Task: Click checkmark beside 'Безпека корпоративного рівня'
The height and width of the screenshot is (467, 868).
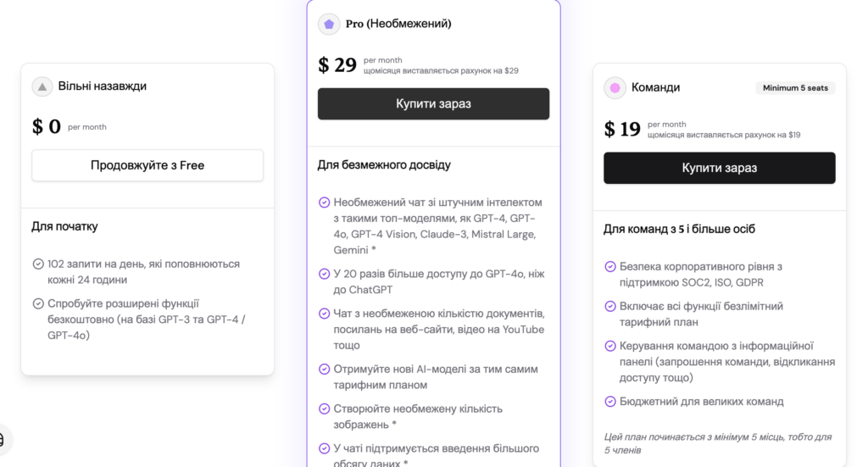Action: (x=610, y=266)
